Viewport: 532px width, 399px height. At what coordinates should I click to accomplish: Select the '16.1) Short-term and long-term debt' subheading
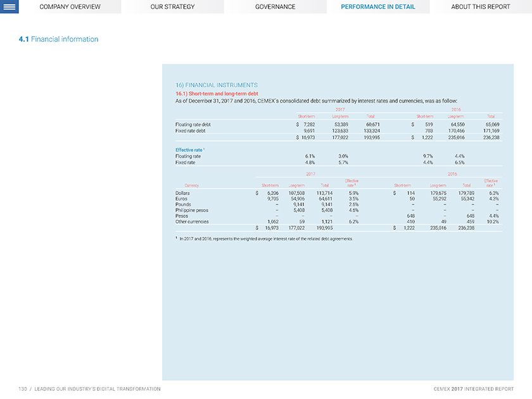[217, 94]
